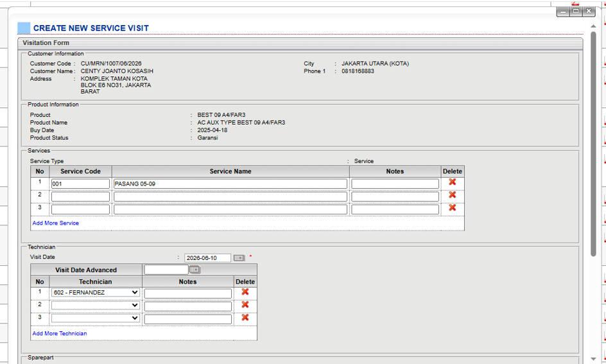Click CREATE NEW SERVICE VISIT title

(91, 28)
